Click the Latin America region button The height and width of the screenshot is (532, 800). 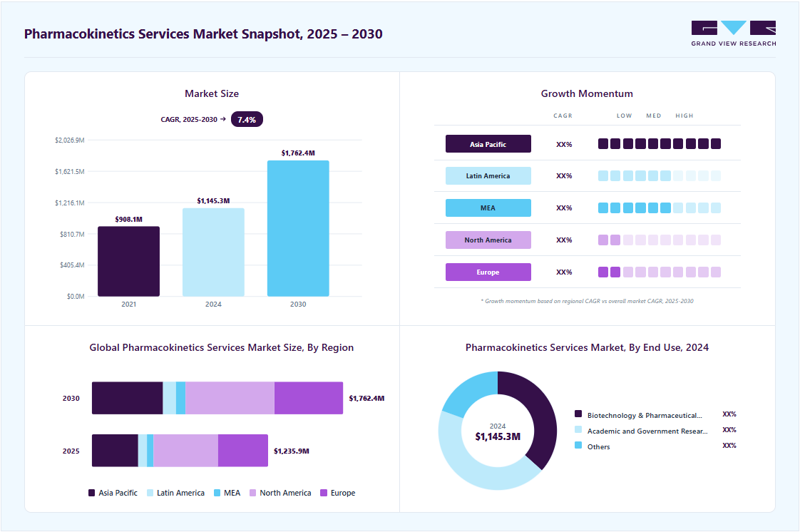(x=488, y=175)
